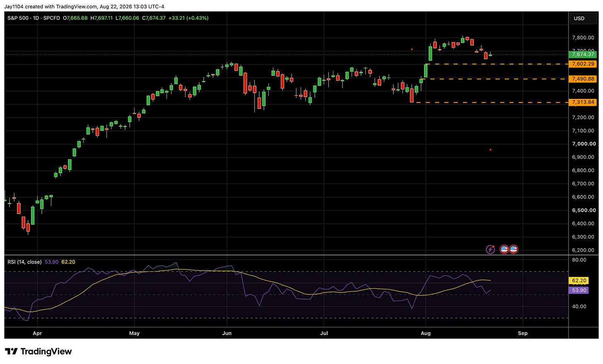Click the low value L7,660.06
The height and width of the screenshot is (364, 603).
[x=127, y=18]
